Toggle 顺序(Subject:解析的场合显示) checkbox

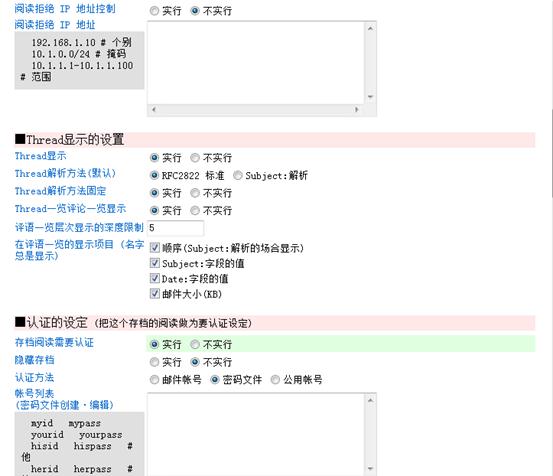(x=154, y=248)
